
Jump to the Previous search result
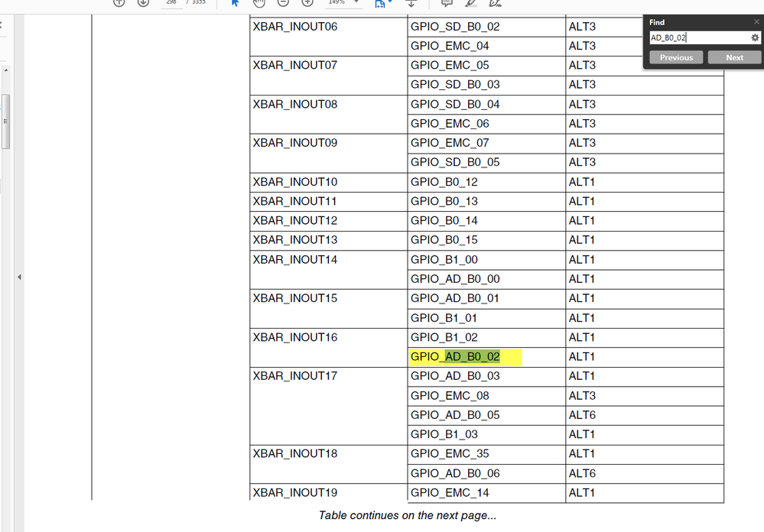click(676, 57)
